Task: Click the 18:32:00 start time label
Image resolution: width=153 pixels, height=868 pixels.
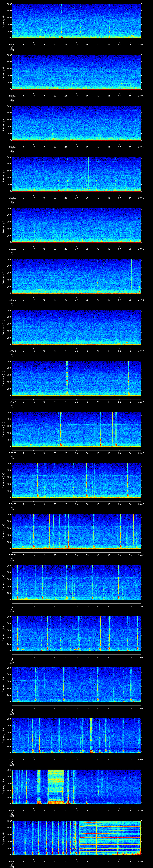Action: [x=12, y=402]
